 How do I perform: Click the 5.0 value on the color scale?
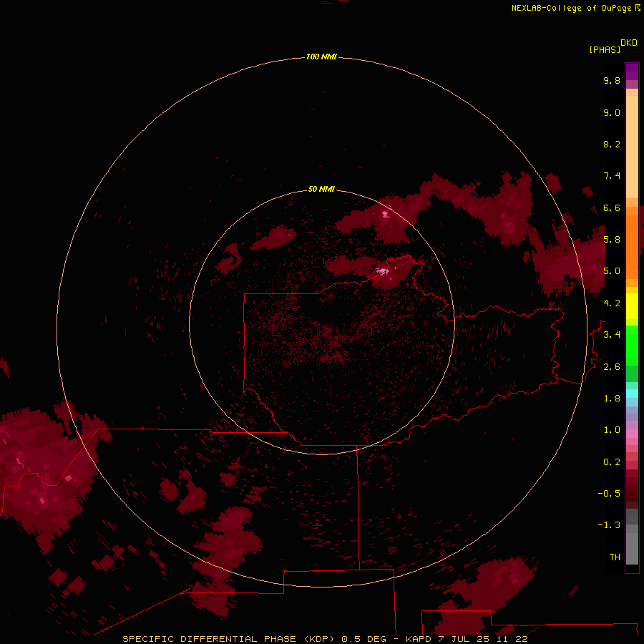[612, 271]
